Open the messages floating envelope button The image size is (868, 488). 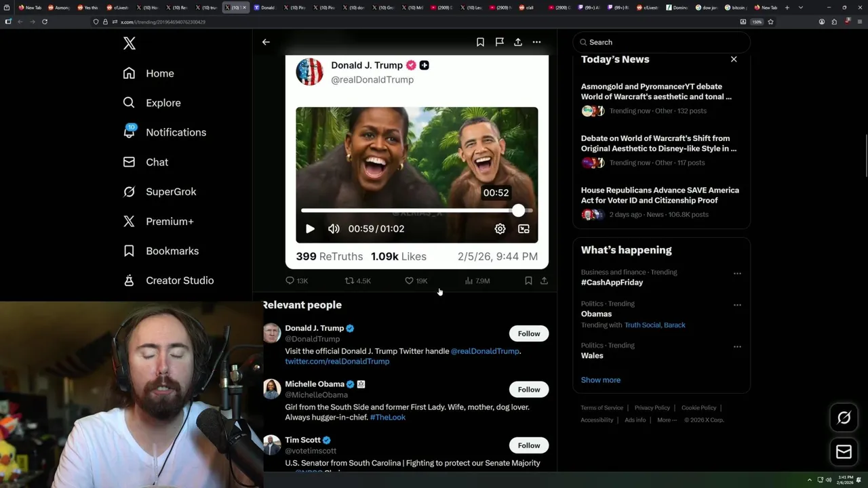coord(844,452)
